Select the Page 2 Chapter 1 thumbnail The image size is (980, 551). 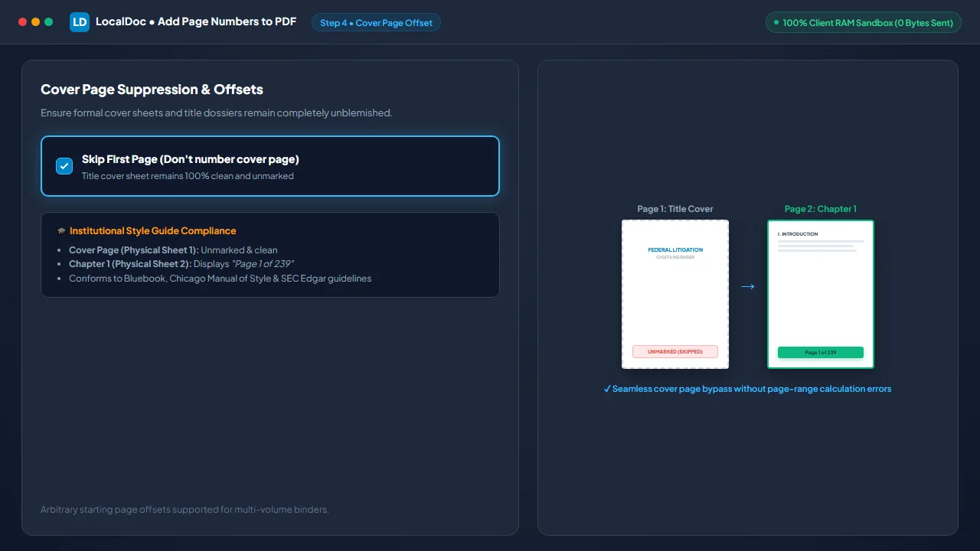coord(821,295)
